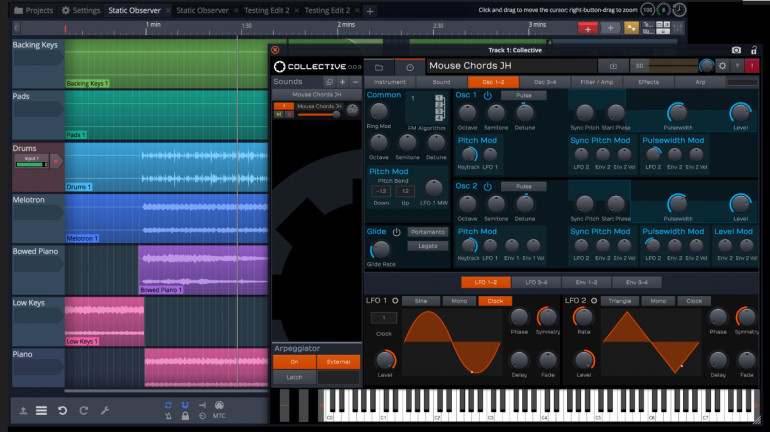
Task: Select the LFO 3-4 modulation tab
Action: [x=536, y=282]
